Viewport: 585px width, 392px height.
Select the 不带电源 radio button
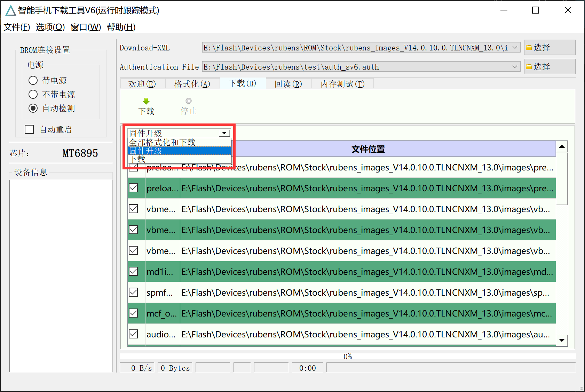(x=33, y=94)
